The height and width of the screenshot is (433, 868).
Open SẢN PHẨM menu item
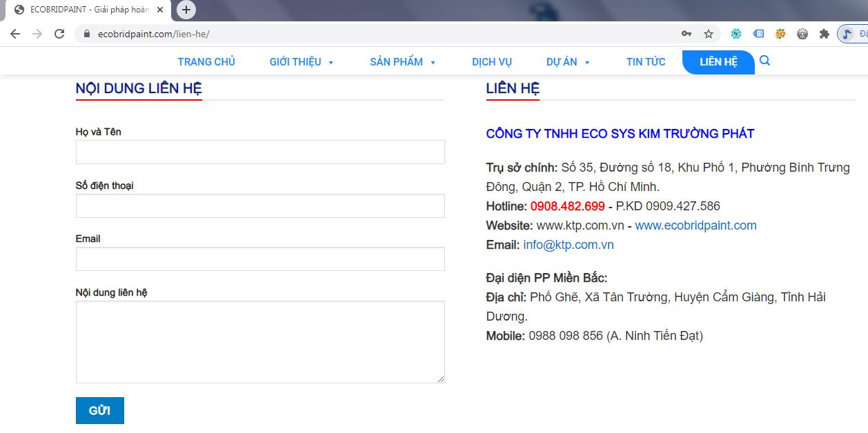click(x=396, y=62)
